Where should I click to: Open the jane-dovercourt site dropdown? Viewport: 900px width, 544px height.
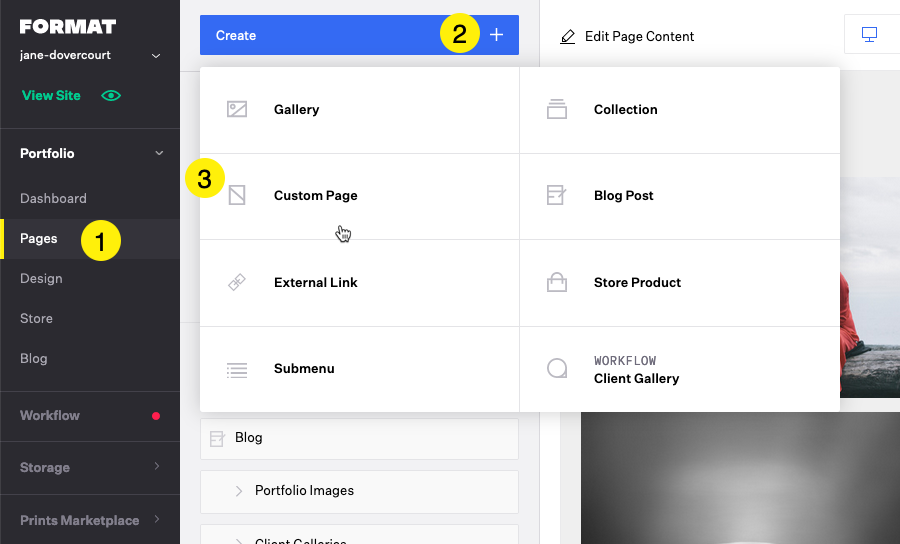click(x=156, y=56)
